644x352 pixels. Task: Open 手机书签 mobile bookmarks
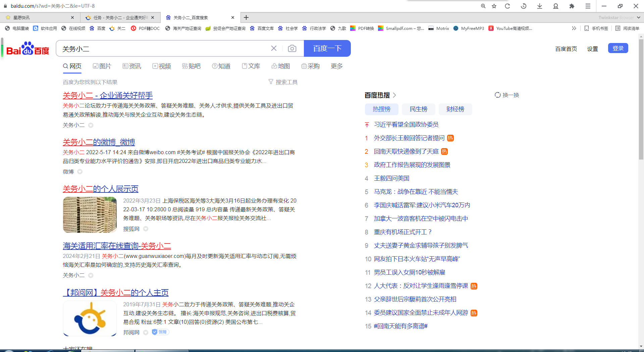point(596,28)
